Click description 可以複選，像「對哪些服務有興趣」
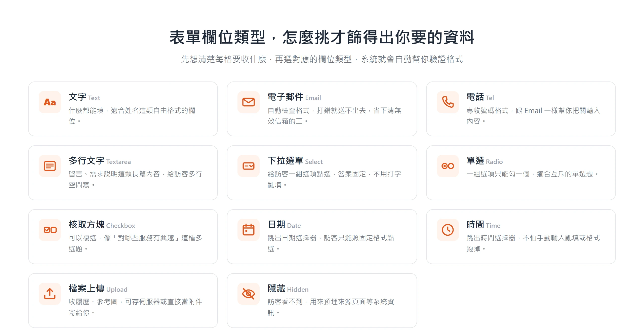 click(x=135, y=243)
